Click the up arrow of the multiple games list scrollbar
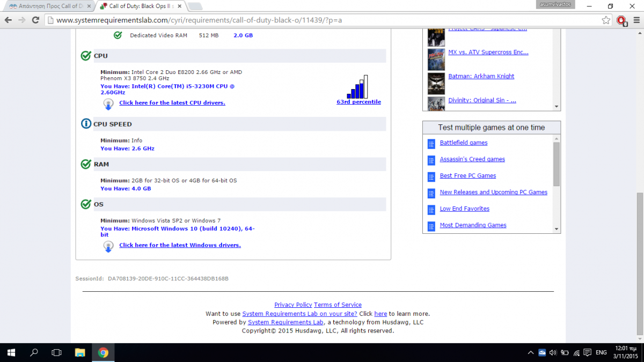Viewport: 644px width, 362px height. click(x=557, y=138)
